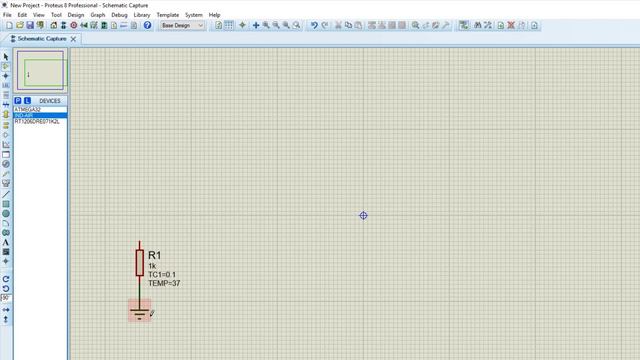
Task: Select the Graph Mode tool
Action: coord(6,144)
